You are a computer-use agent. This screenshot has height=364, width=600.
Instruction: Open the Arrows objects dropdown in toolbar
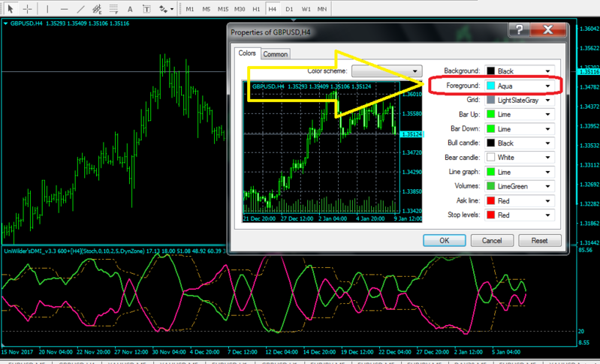click(166, 8)
